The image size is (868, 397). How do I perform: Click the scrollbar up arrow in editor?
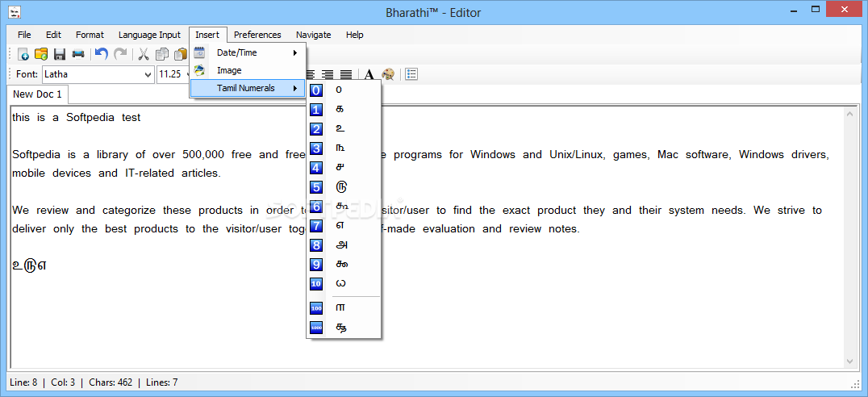pos(850,114)
